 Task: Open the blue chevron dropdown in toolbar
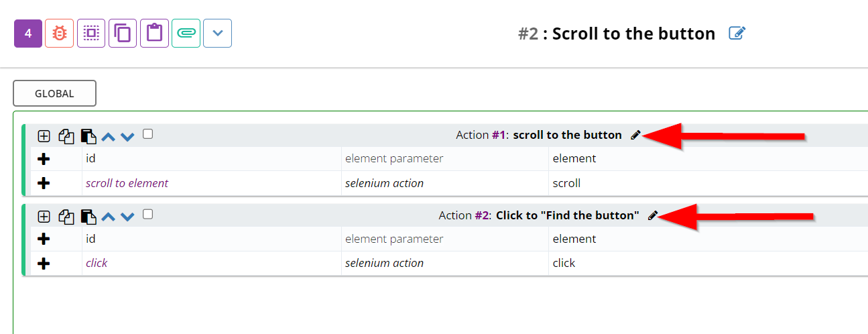pyautogui.click(x=217, y=33)
